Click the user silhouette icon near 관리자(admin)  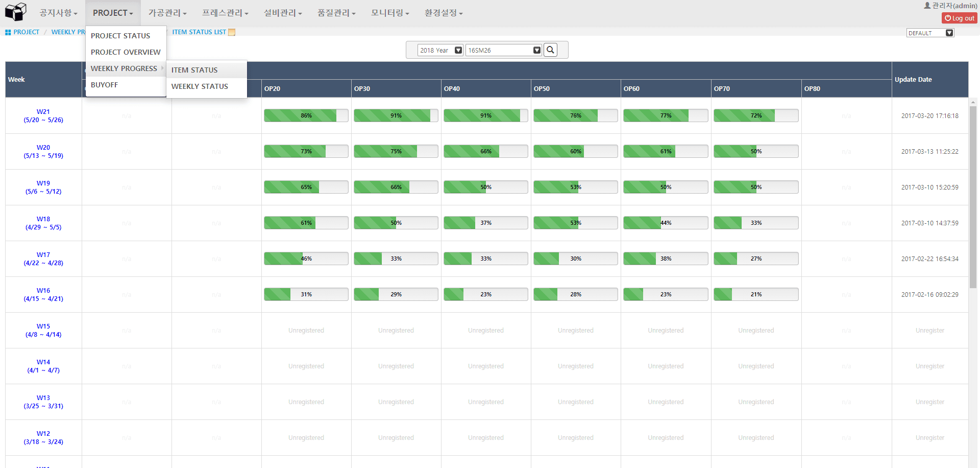click(926, 5)
